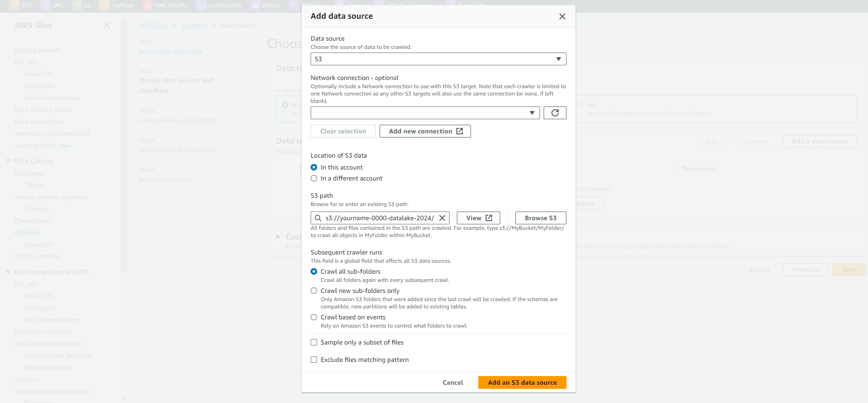The width and height of the screenshot is (868, 403).
Task: Open Stream schema registries in sidebar
Action: click(x=51, y=197)
